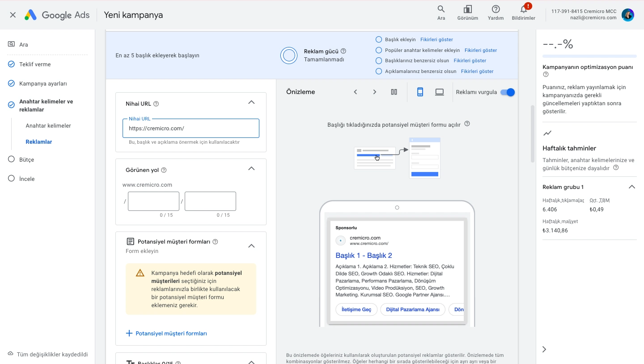Click the help icon next to Reklam gücü
The width and height of the screenshot is (644, 364).
coord(343,51)
